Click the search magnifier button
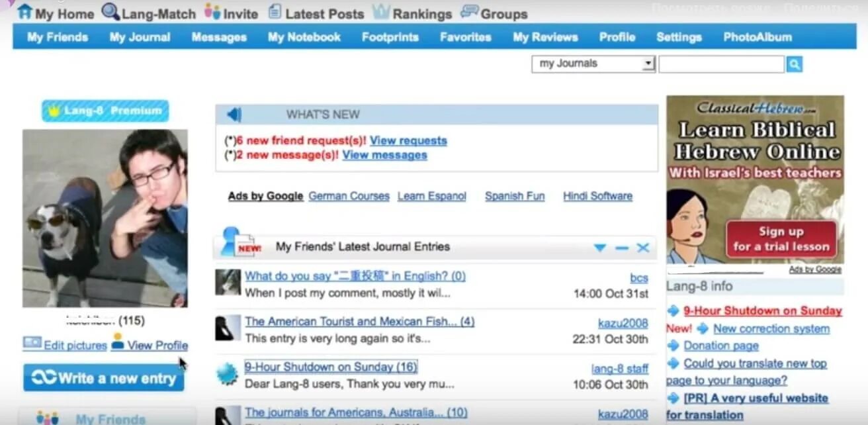 tap(794, 64)
